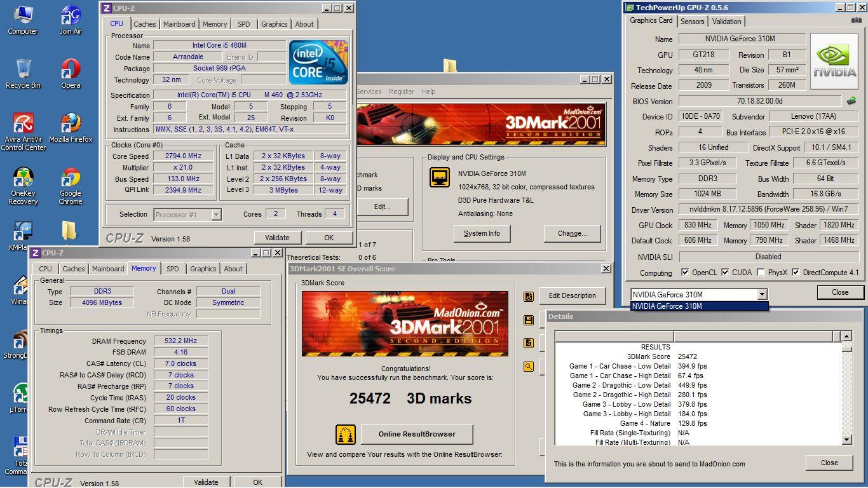Click the yellow magnifying glass icon in score window
Screen dimensions: 868x488
pyautogui.click(x=528, y=367)
